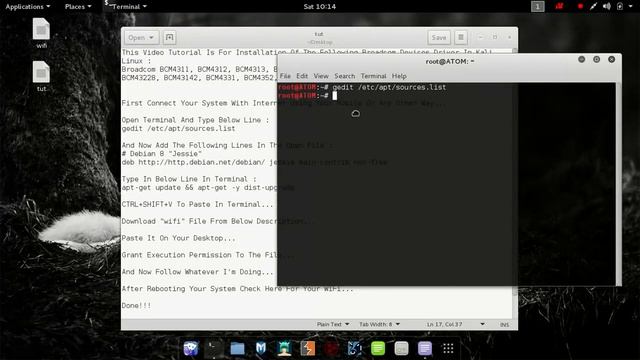Click the '# Debian 8 "Jessie"' line in gedit
This screenshot has height=360, width=640.
tap(162, 154)
